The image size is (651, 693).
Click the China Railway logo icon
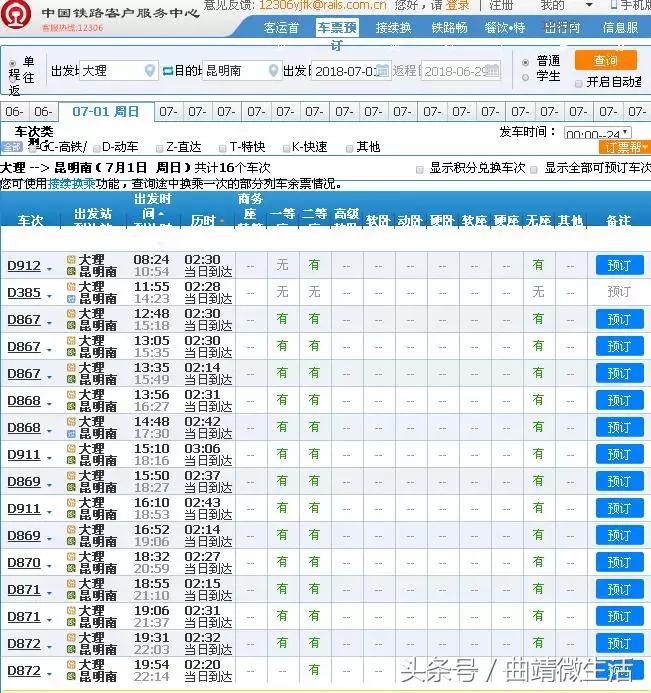click(x=15, y=13)
